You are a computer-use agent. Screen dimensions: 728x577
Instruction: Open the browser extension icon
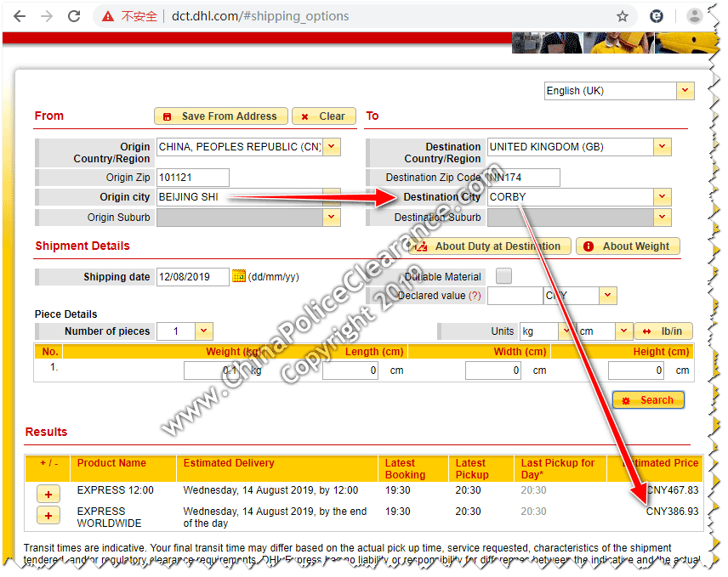coord(656,16)
